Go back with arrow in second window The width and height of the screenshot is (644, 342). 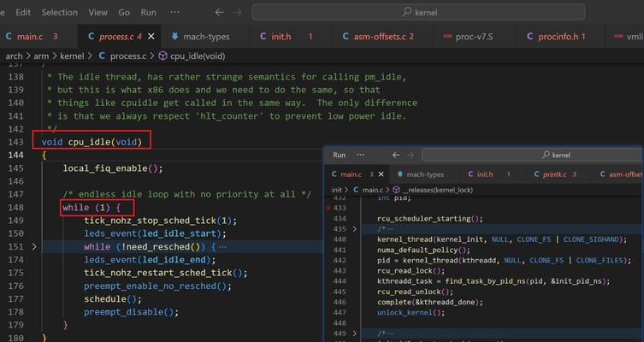(396, 155)
